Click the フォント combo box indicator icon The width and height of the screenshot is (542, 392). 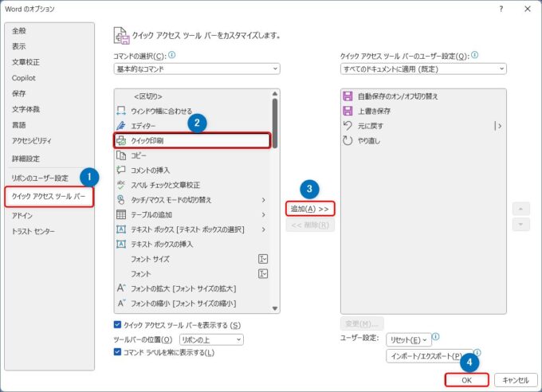(263, 274)
